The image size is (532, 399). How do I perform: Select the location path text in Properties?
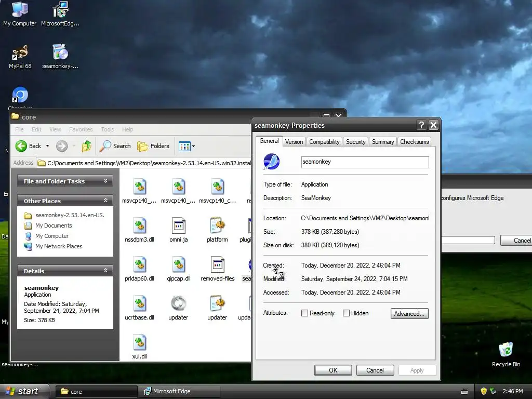tap(365, 218)
